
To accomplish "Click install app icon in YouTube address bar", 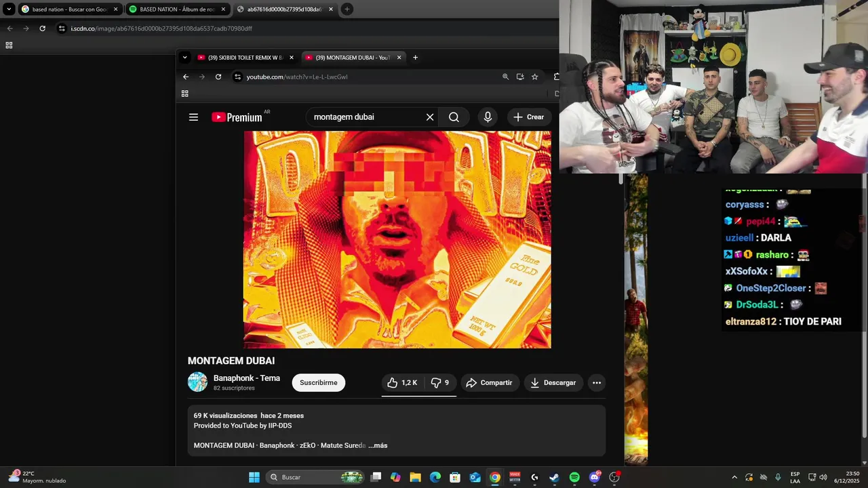I will click(x=520, y=77).
